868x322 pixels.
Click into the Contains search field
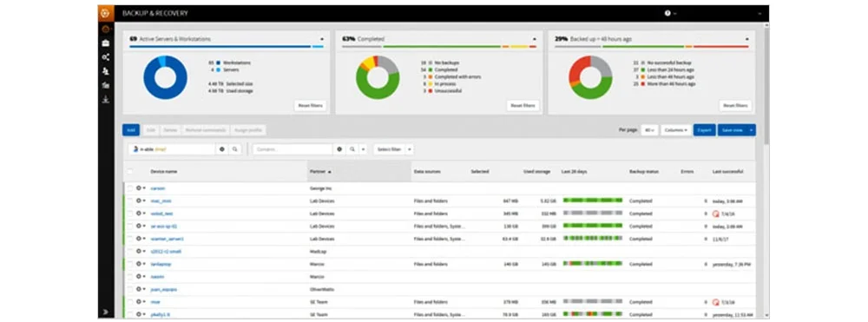point(293,149)
